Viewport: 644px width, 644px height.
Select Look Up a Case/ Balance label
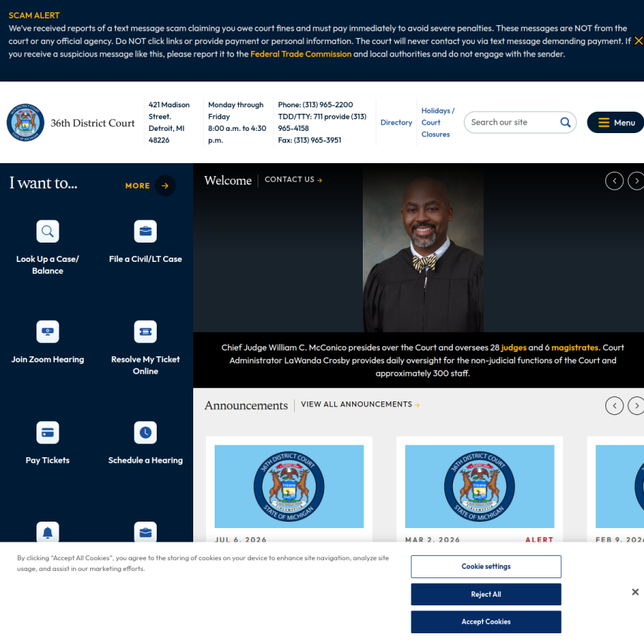click(x=48, y=265)
